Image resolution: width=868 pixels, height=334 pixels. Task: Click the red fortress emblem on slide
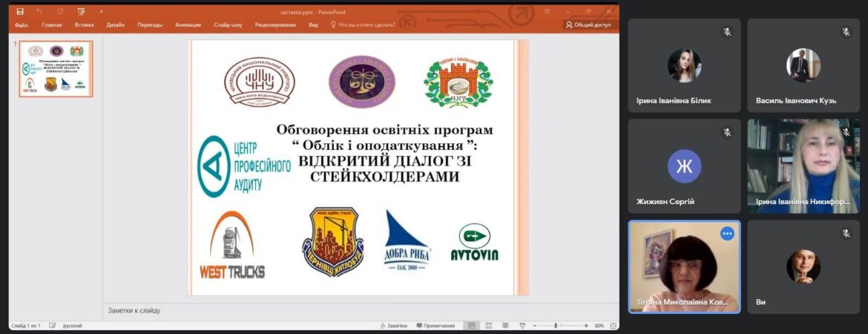click(x=458, y=82)
